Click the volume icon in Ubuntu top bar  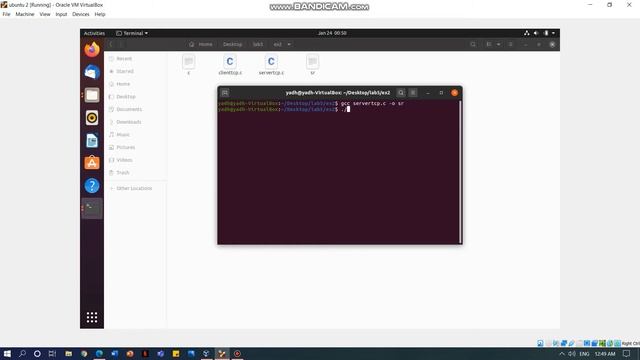pyautogui.click(x=536, y=33)
